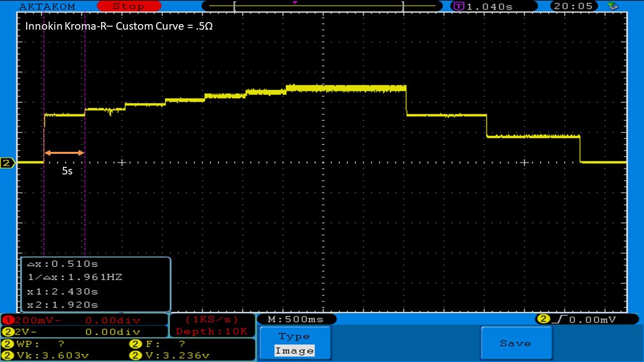
Task: Click the connection status icon in top-right corner
Action: coord(613,6)
